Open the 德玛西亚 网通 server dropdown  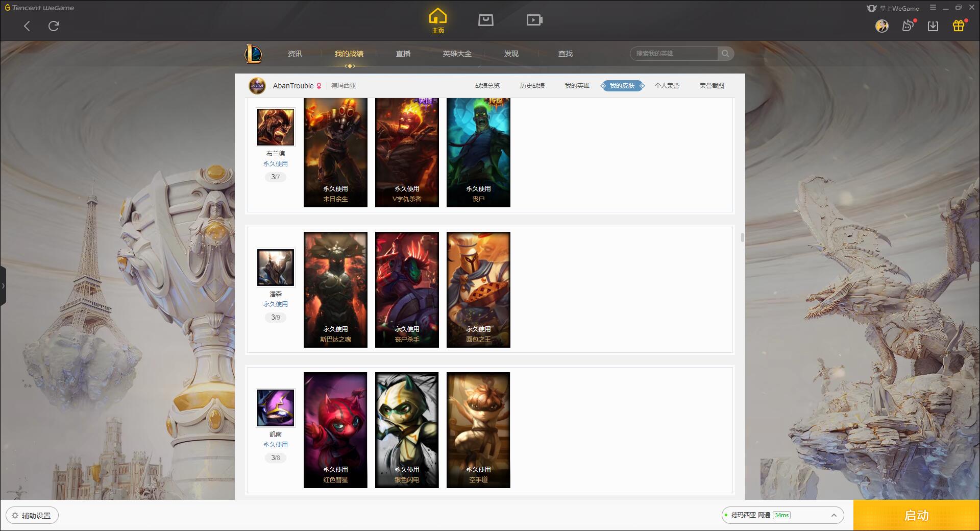[782, 515]
